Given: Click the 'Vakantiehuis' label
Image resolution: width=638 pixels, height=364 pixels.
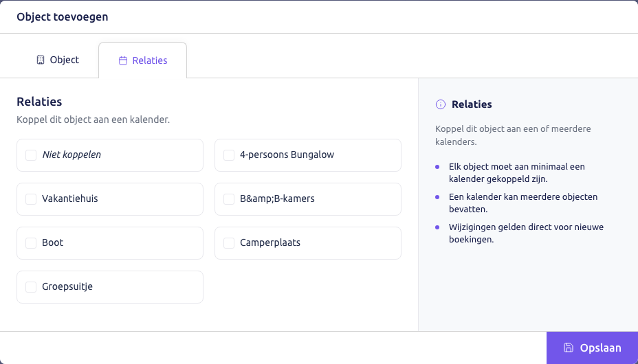Looking at the screenshot, I should pos(70,198).
